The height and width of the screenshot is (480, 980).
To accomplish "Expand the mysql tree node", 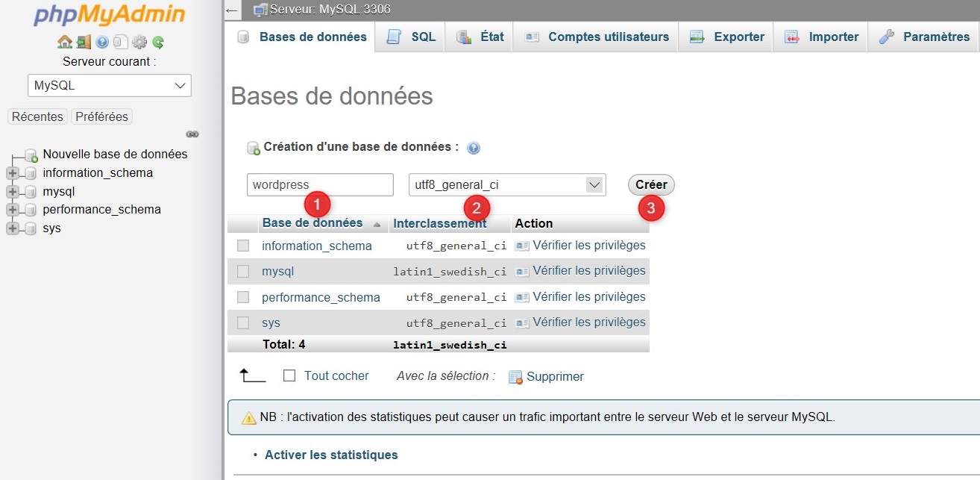I will tap(12, 192).
